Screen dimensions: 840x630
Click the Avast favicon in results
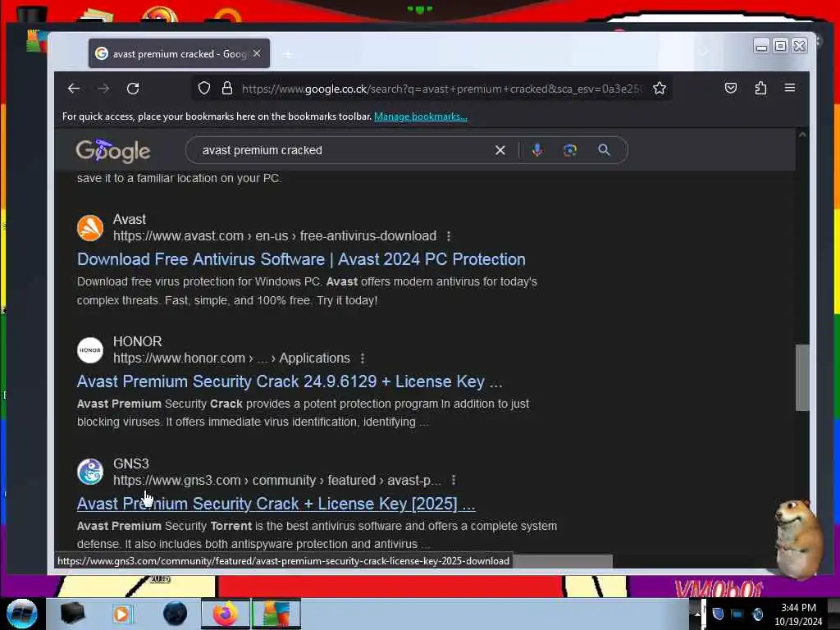(90, 228)
